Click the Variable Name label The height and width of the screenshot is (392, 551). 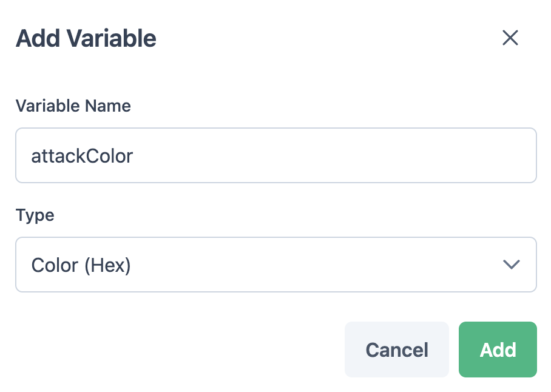pos(73,106)
